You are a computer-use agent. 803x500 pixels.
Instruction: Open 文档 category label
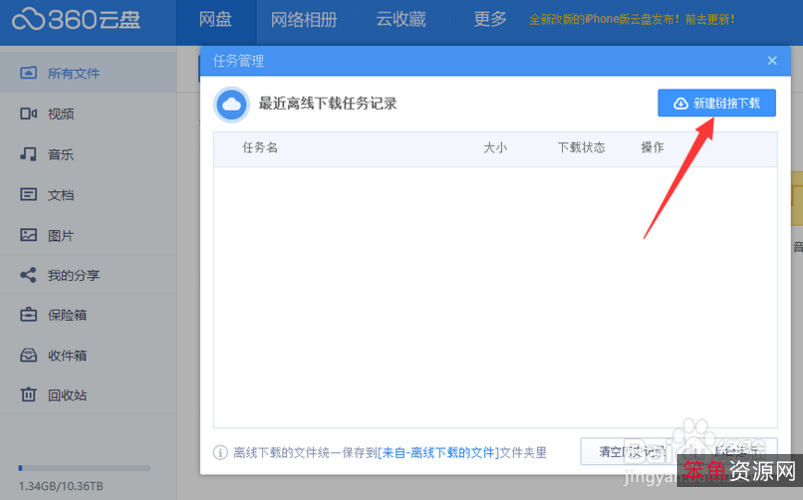(61, 195)
